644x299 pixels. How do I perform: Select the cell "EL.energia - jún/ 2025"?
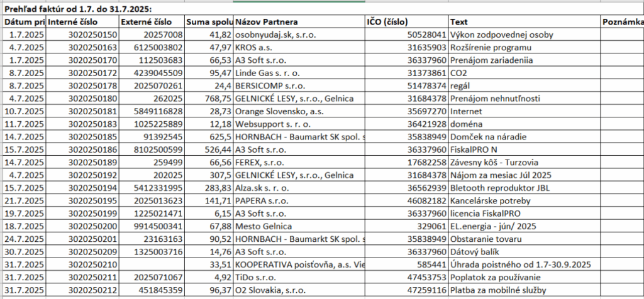(525, 226)
